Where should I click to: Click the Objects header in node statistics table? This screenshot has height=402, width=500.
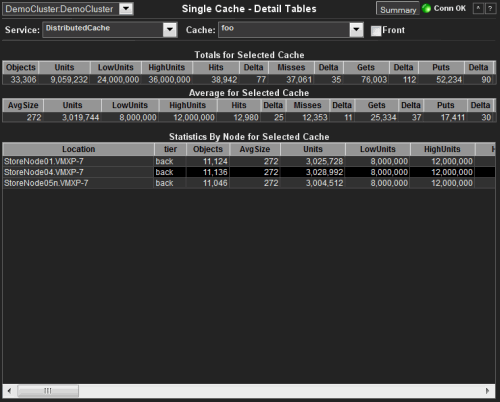(x=208, y=149)
